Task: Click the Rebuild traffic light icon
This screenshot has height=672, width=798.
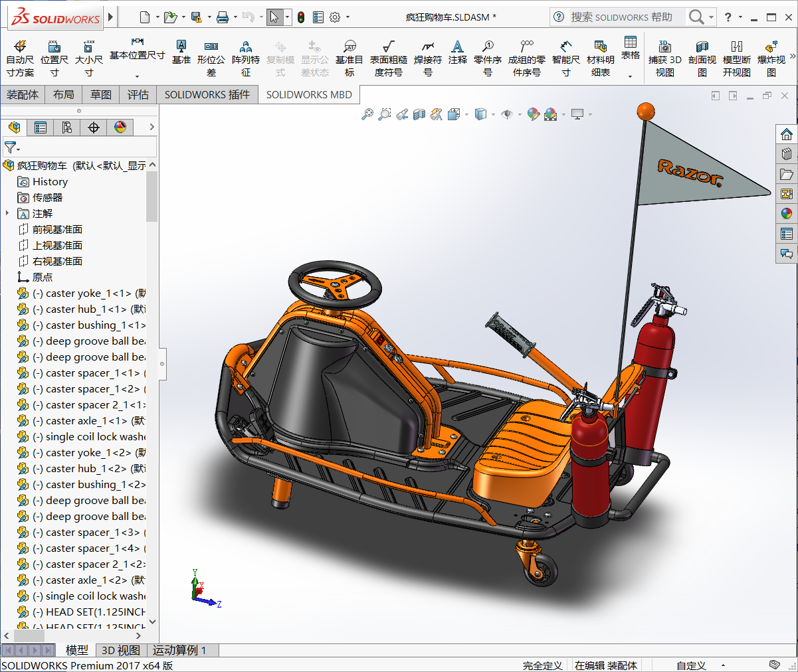Action: (301, 17)
